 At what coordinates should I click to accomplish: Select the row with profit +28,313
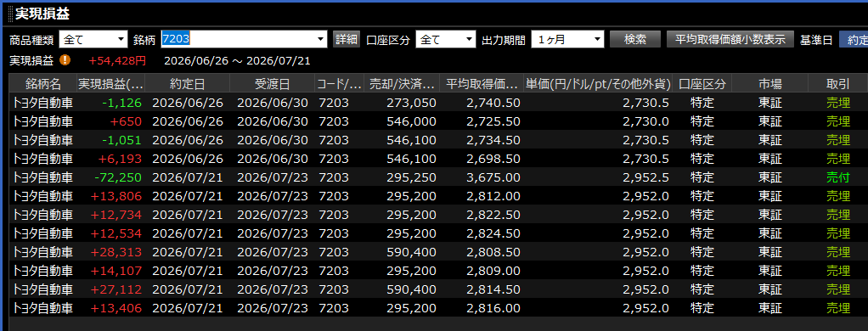coord(438,252)
